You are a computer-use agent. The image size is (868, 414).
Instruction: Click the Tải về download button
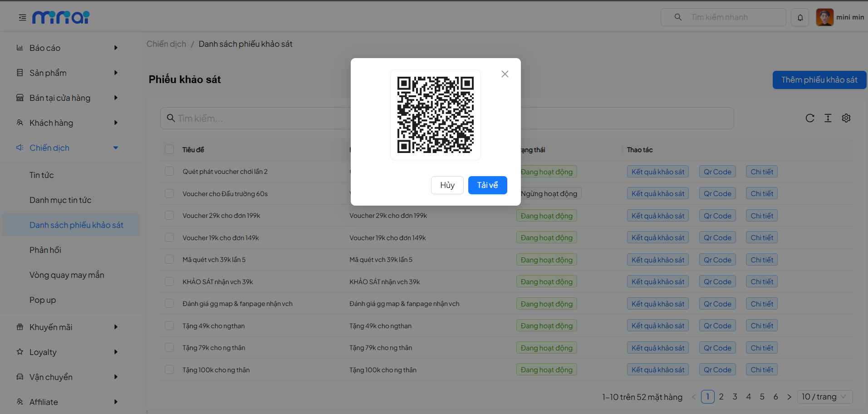(x=487, y=185)
